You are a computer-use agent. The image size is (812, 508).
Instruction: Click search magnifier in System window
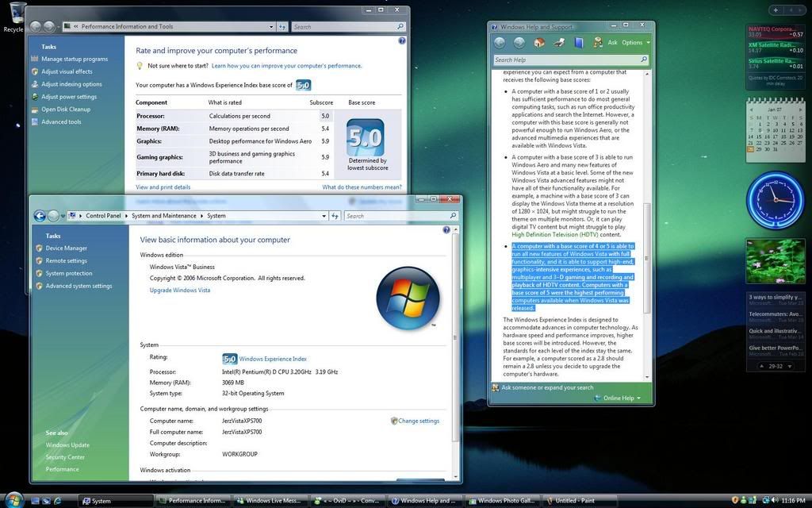[453, 216]
